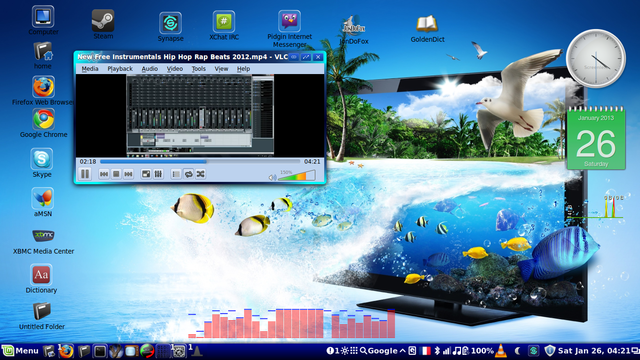
Task: Toggle total time label 04:21
Action: pos(312,162)
